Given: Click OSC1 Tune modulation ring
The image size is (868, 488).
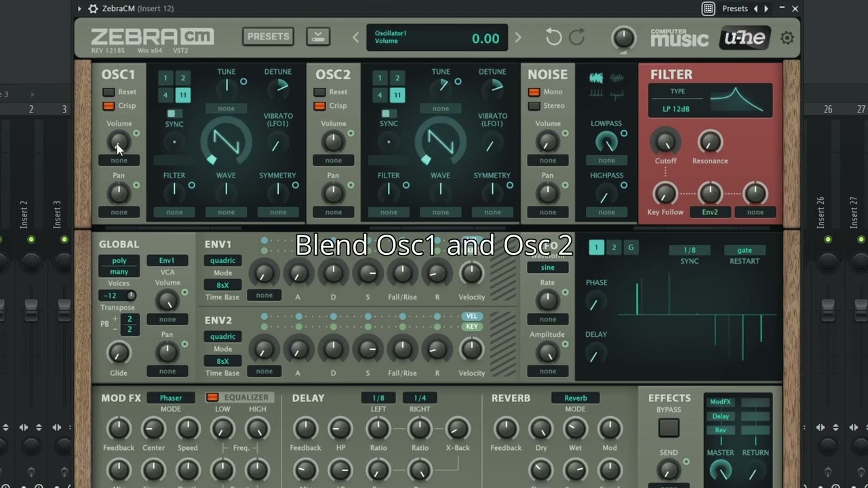Looking at the screenshot, I should click(x=243, y=81).
